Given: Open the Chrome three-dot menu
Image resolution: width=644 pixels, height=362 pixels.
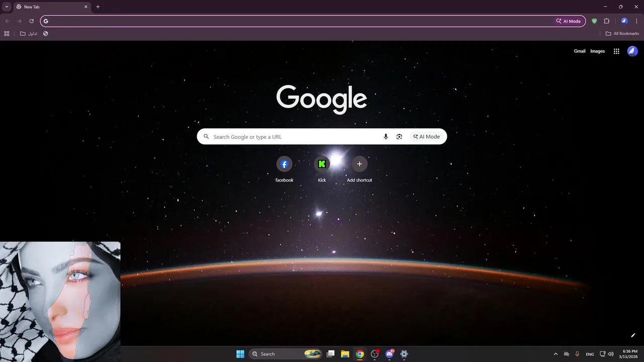Looking at the screenshot, I should [x=636, y=21].
